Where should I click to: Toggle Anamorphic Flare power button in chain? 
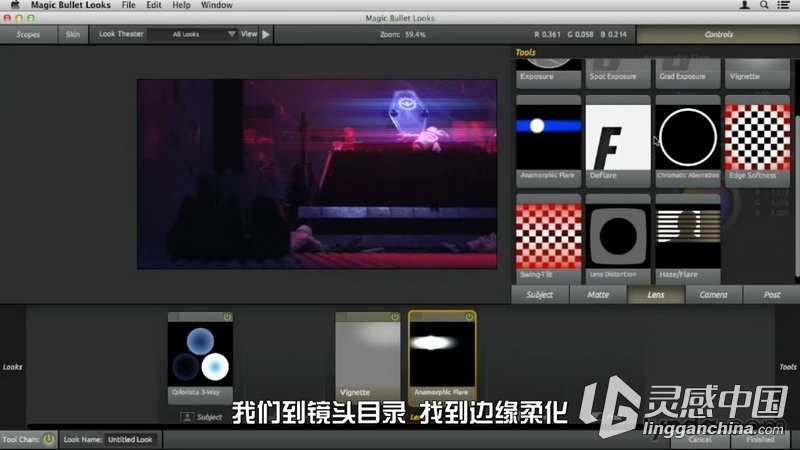coord(469,317)
